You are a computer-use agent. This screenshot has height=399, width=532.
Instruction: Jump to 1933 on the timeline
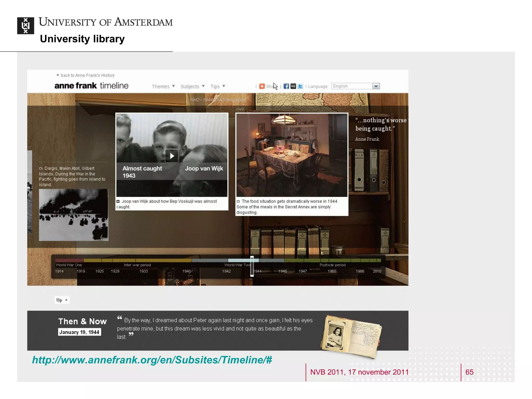(143, 271)
